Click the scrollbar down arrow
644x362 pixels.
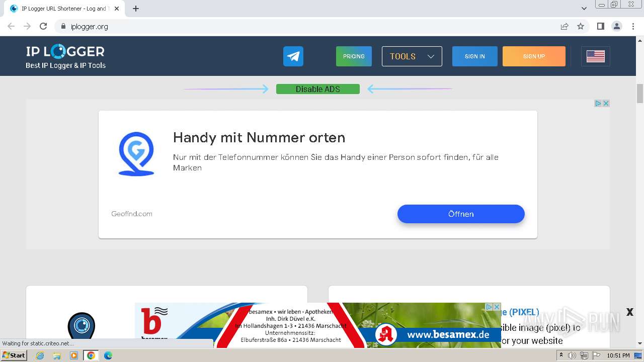coord(640,344)
